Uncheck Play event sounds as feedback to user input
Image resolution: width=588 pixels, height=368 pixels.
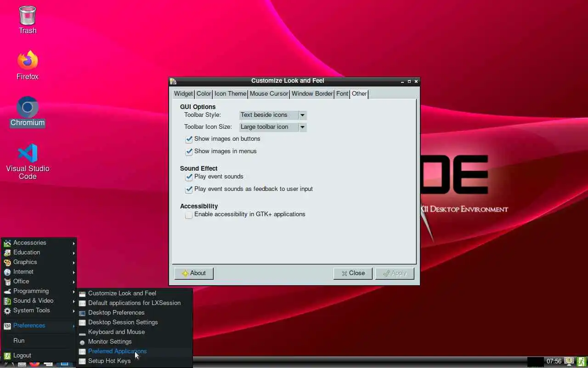tap(189, 190)
